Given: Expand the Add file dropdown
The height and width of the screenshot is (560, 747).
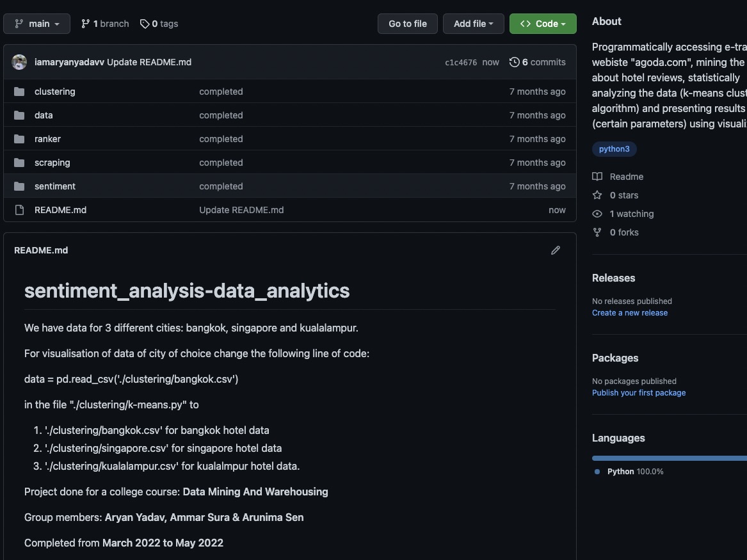Looking at the screenshot, I should pyautogui.click(x=474, y=24).
